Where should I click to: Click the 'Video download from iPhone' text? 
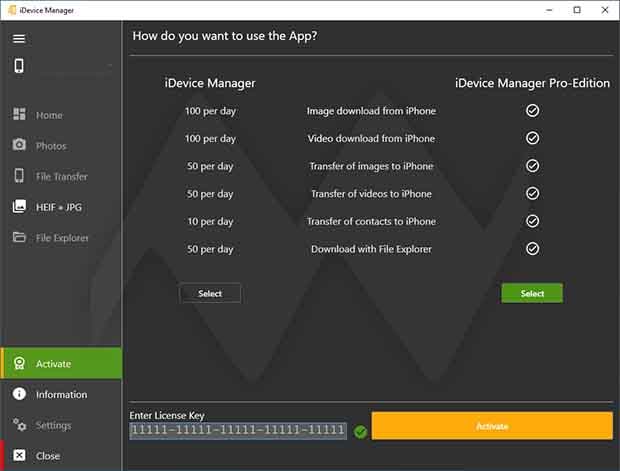click(x=371, y=139)
